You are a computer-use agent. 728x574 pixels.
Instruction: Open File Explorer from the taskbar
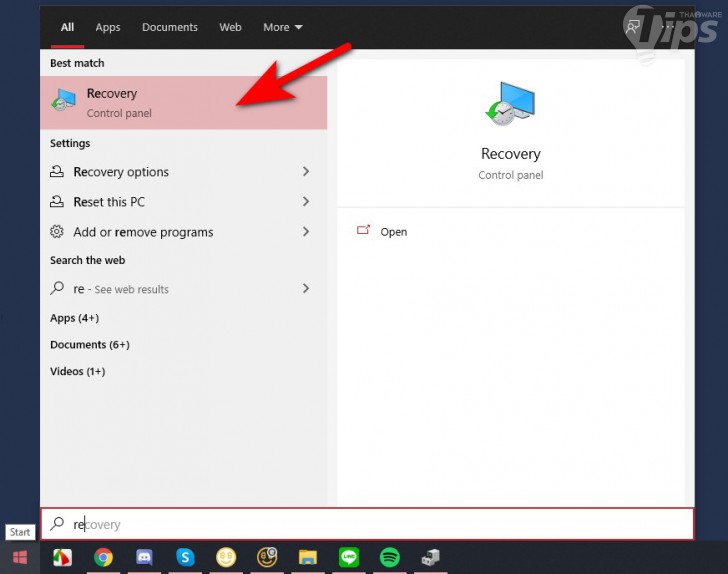click(x=308, y=557)
